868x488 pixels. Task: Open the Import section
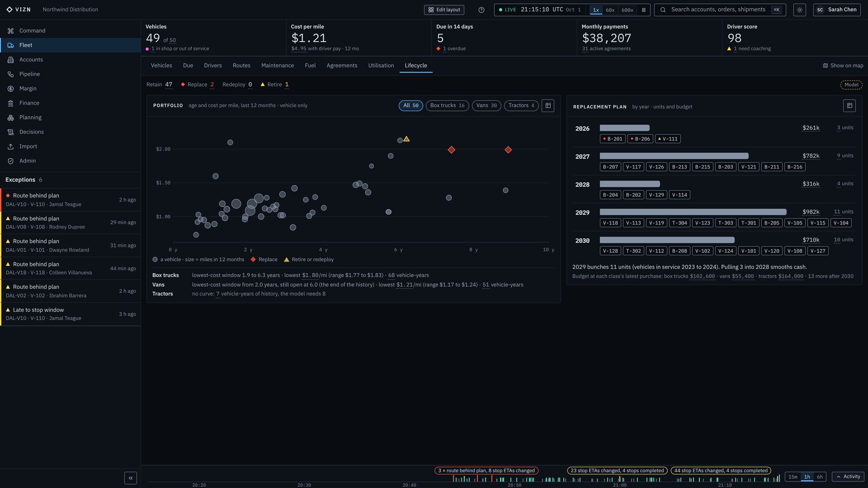point(70,146)
